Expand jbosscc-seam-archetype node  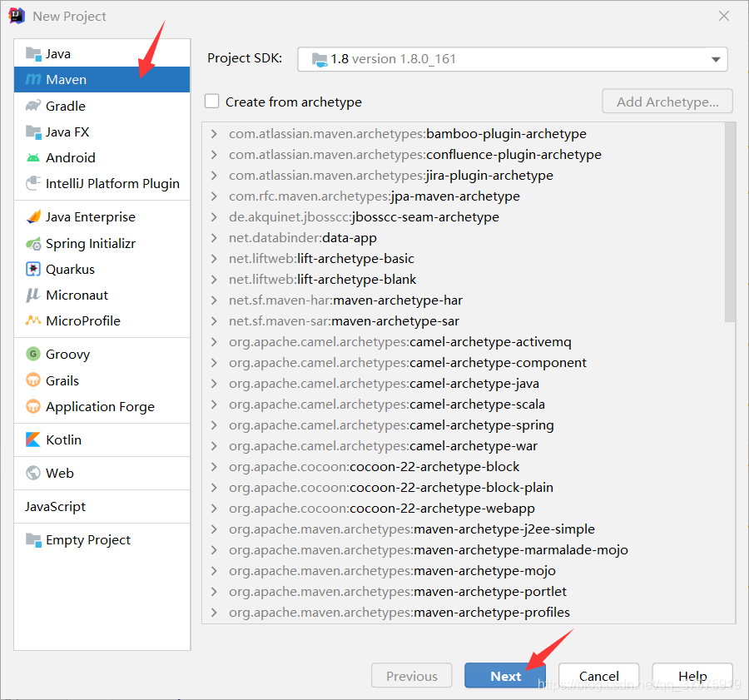point(214,217)
